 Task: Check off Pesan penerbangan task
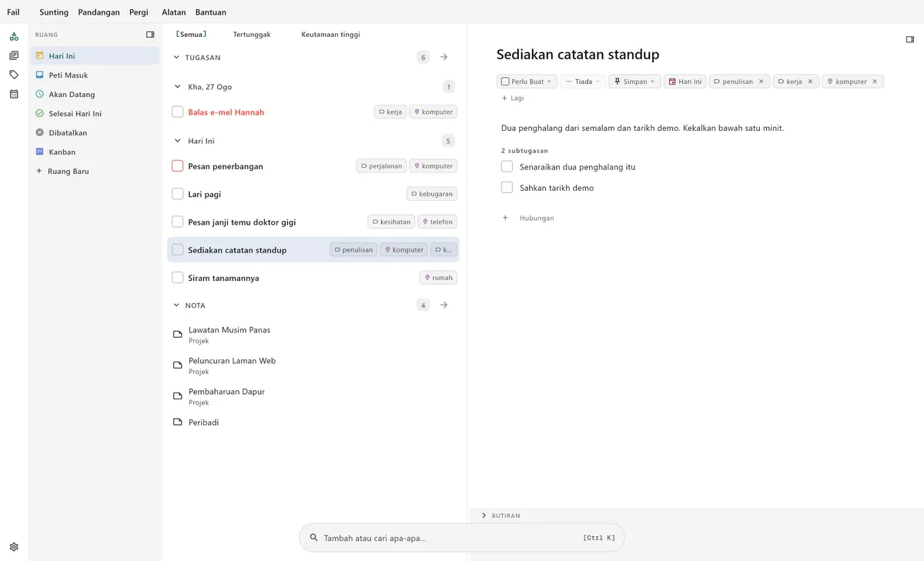point(178,166)
